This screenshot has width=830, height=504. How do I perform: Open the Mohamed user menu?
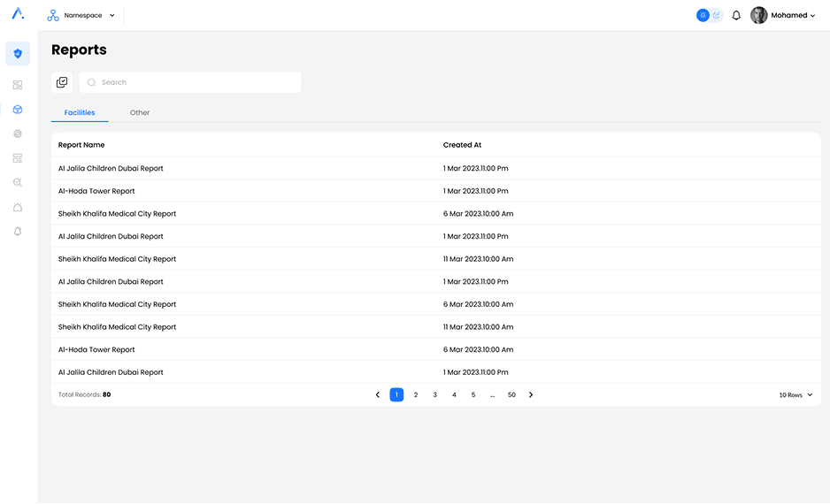(783, 15)
